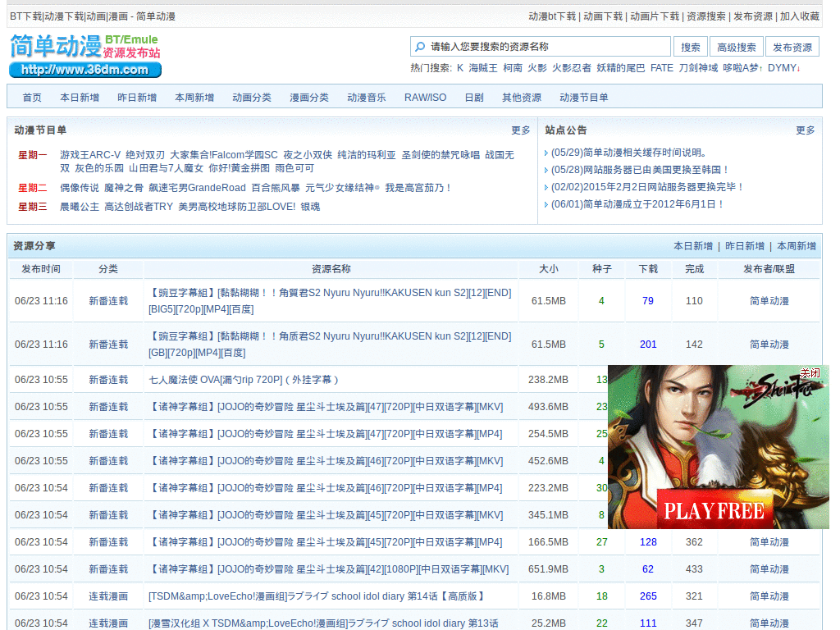840x630 pixels.
Task: Click hot search term 火影忍者
Action: [572, 68]
